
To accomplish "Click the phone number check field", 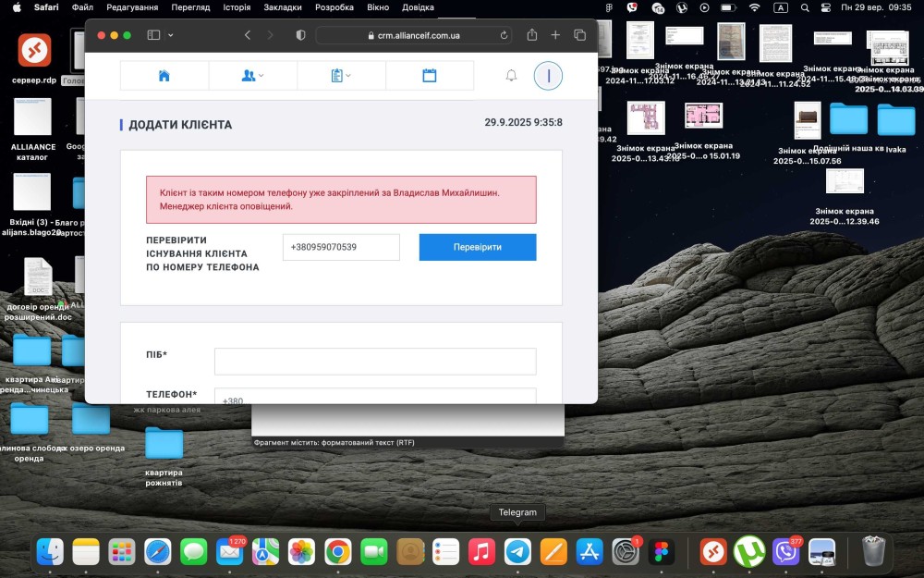I will click(341, 248).
